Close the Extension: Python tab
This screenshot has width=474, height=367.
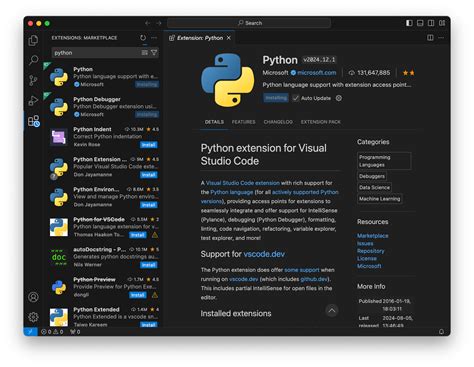click(229, 38)
